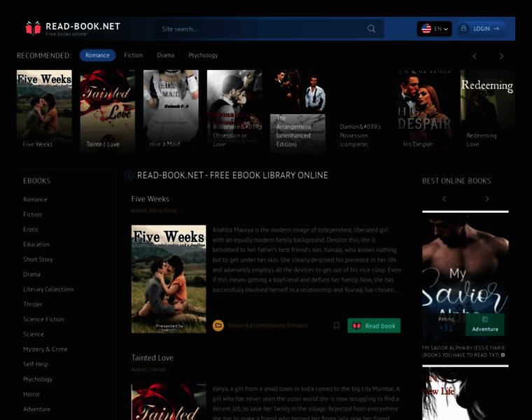Open Hire a Maid cover in carousel

point(171,111)
